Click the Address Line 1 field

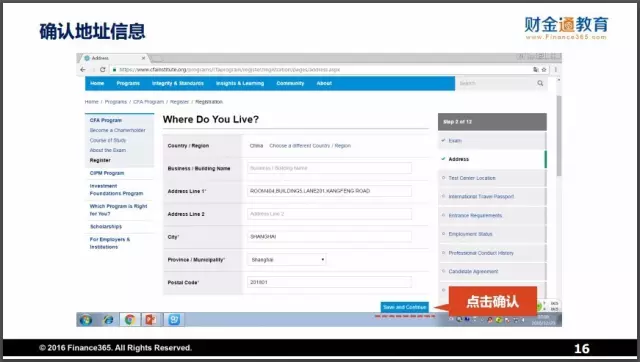pyautogui.click(x=329, y=191)
